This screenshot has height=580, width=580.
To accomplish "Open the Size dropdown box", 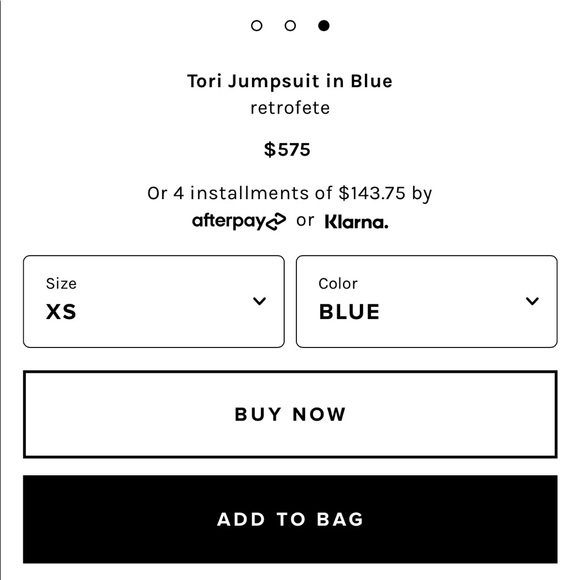I will [154, 301].
